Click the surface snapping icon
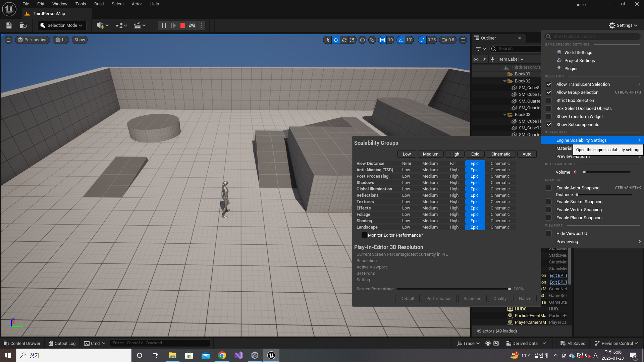This screenshot has height=362, width=644. (372, 40)
